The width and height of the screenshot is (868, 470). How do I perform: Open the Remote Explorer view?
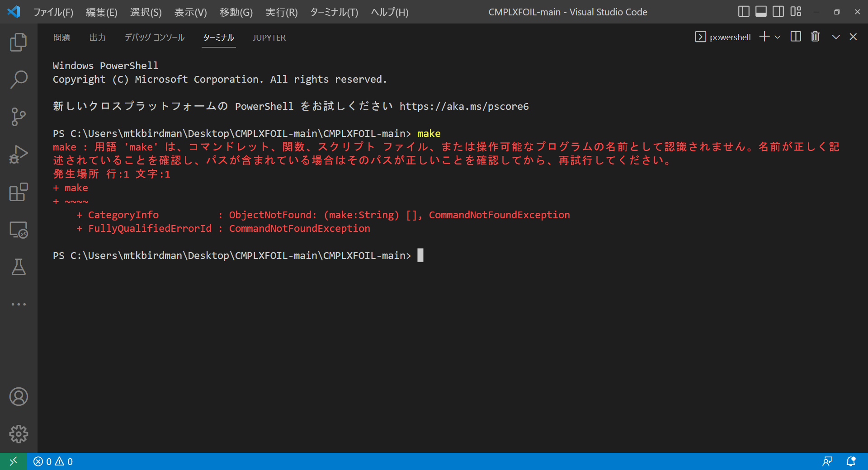[x=19, y=230]
